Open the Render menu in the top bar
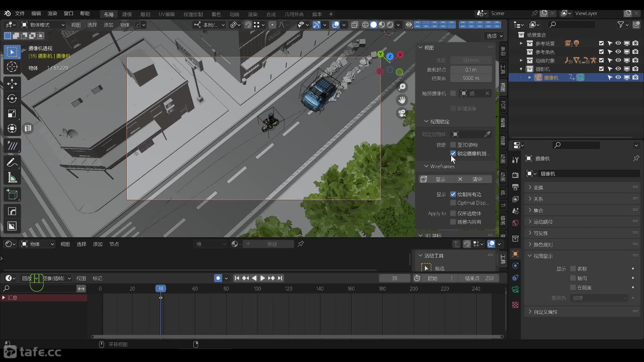 pos(52,13)
